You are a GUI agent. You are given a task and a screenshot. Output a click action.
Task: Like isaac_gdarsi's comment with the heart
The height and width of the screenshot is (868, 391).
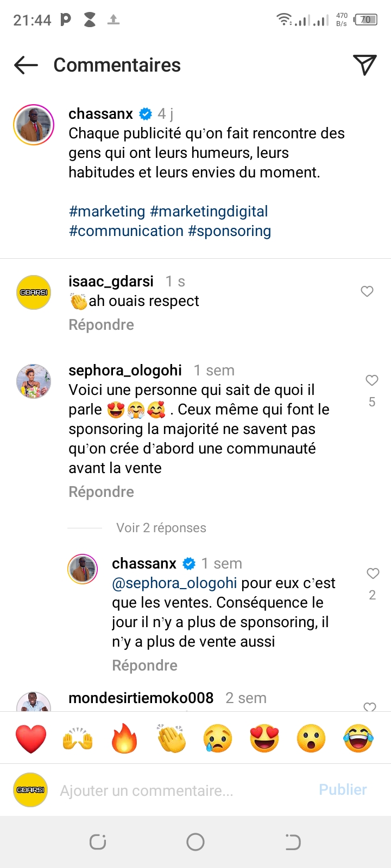[367, 291]
